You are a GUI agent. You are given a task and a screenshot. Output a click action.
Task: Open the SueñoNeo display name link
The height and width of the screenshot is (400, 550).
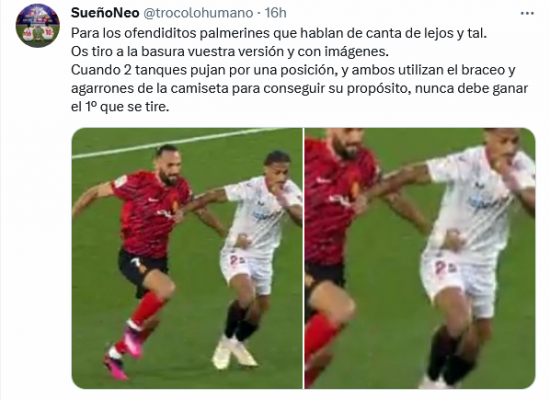[x=105, y=13]
